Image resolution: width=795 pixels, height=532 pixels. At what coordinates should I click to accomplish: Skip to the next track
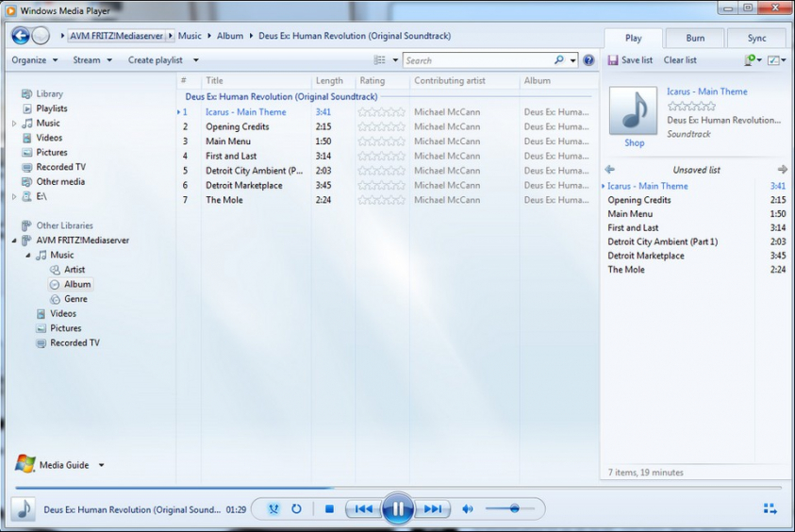pyautogui.click(x=433, y=509)
